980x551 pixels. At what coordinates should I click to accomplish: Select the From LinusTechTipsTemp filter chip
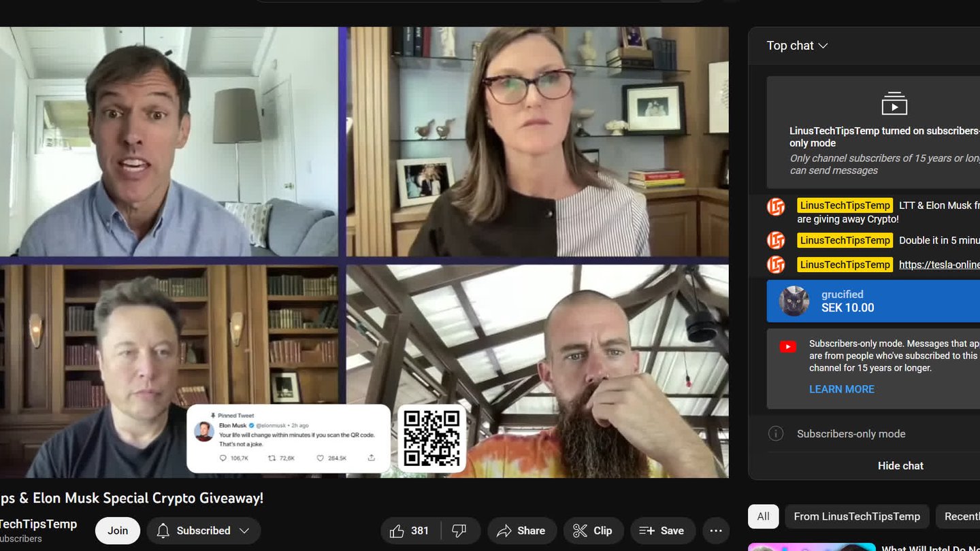[857, 516]
